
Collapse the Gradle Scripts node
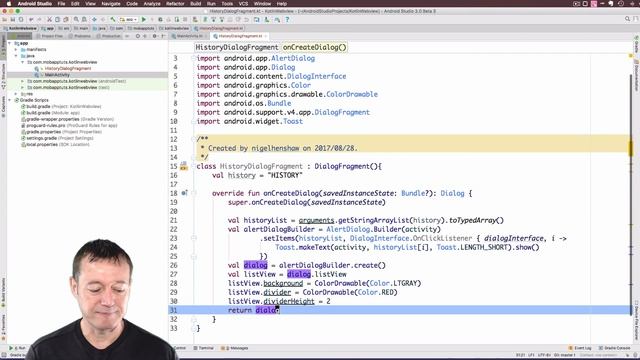(10, 100)
